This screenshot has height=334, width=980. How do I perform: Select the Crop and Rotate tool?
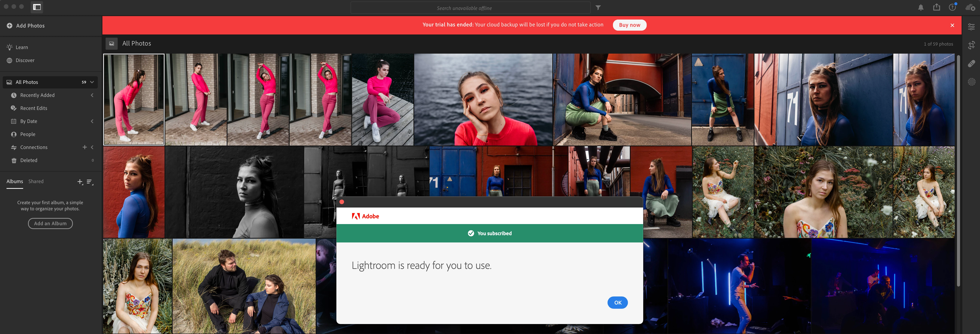(971, 45)
